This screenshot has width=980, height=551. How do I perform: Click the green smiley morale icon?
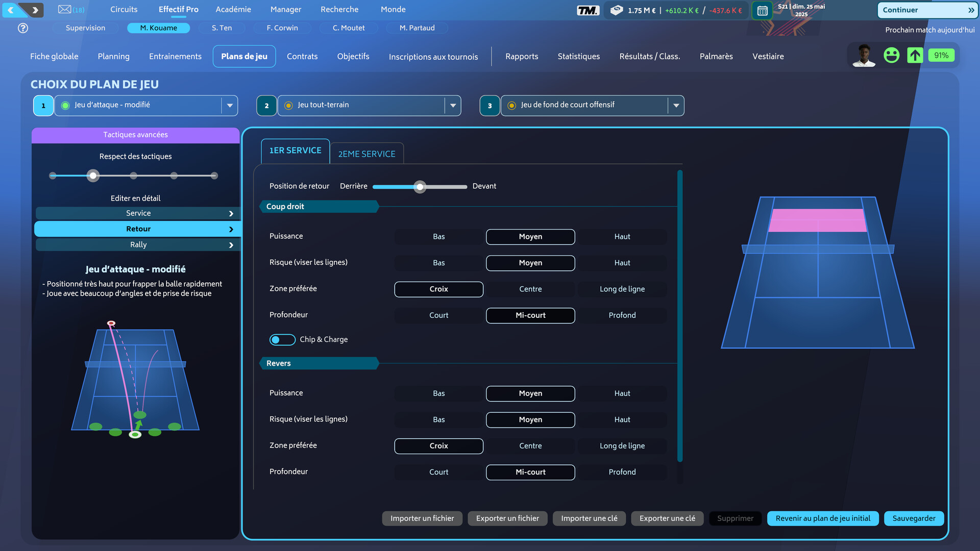(891, 55)
